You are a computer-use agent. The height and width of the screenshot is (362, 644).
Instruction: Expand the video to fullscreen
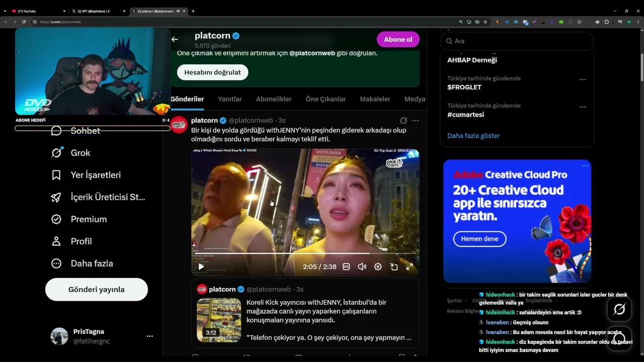click(410, 267)
